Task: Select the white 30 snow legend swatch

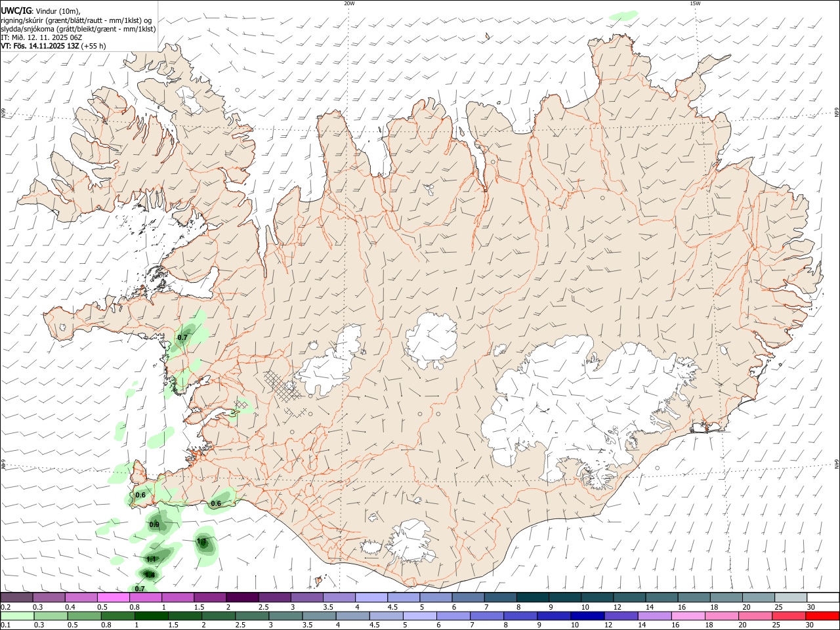Action: coord(822,597)
